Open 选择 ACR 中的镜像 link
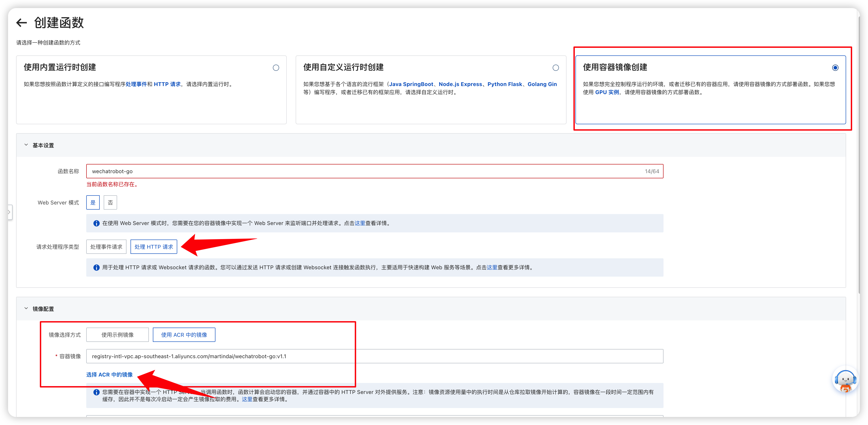 109,375
